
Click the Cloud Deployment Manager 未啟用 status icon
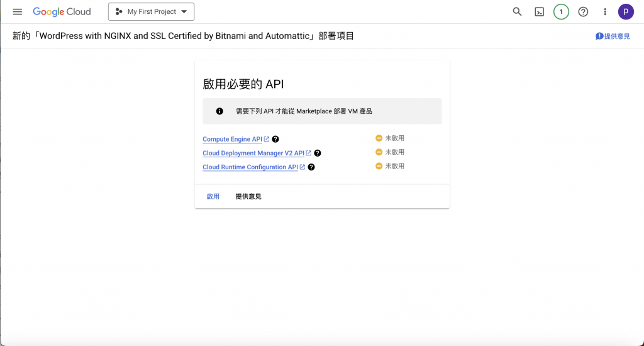point(379,152)
